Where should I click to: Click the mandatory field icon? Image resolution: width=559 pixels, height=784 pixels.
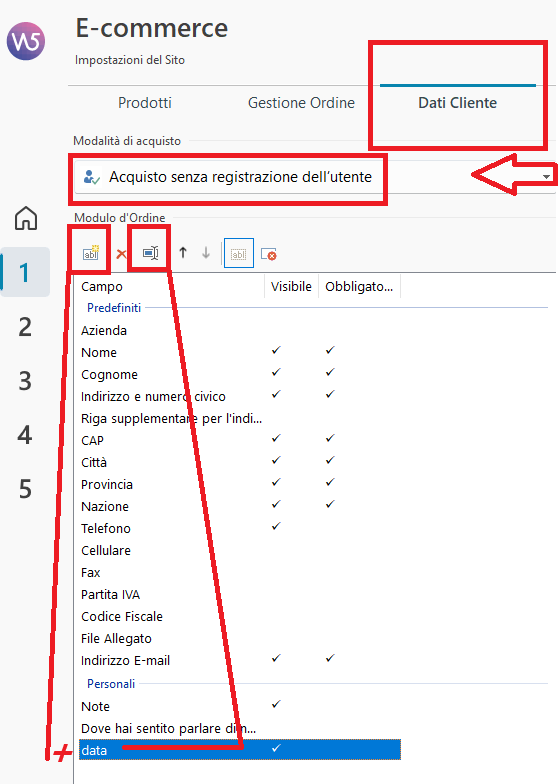coord(269,254)
